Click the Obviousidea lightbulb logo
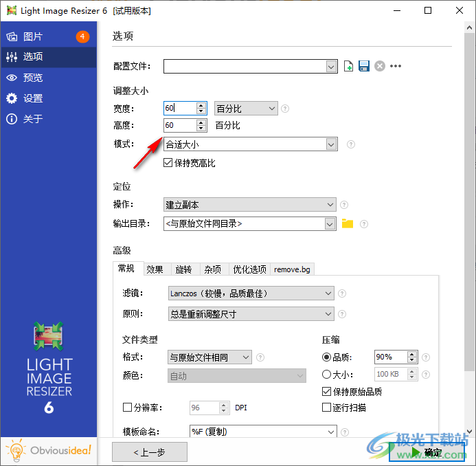 (16, 450)
